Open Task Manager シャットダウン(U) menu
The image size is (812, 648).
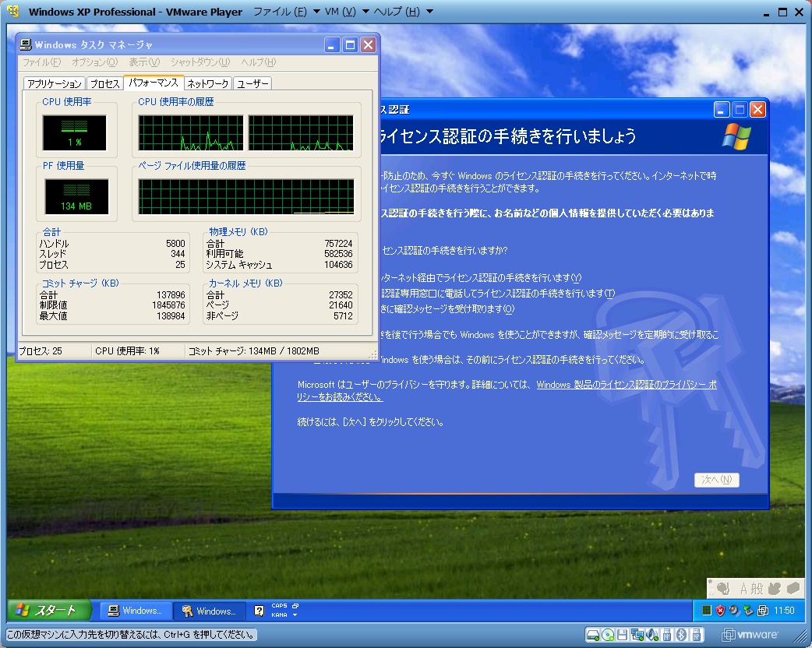(x=200, y=62)
